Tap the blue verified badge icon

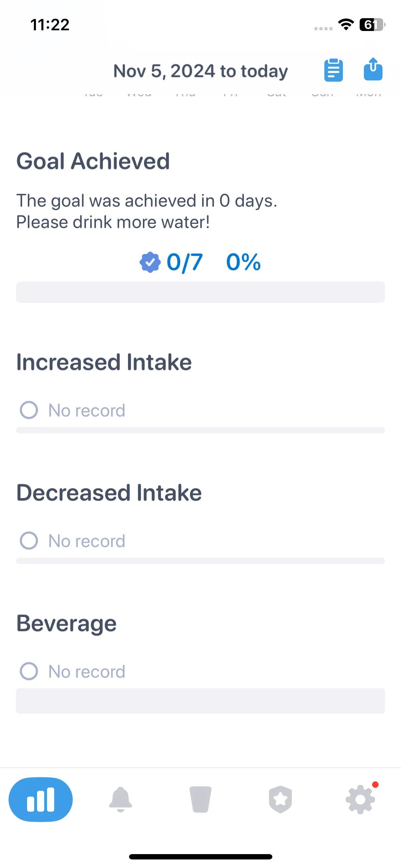(x=150, y=262)
